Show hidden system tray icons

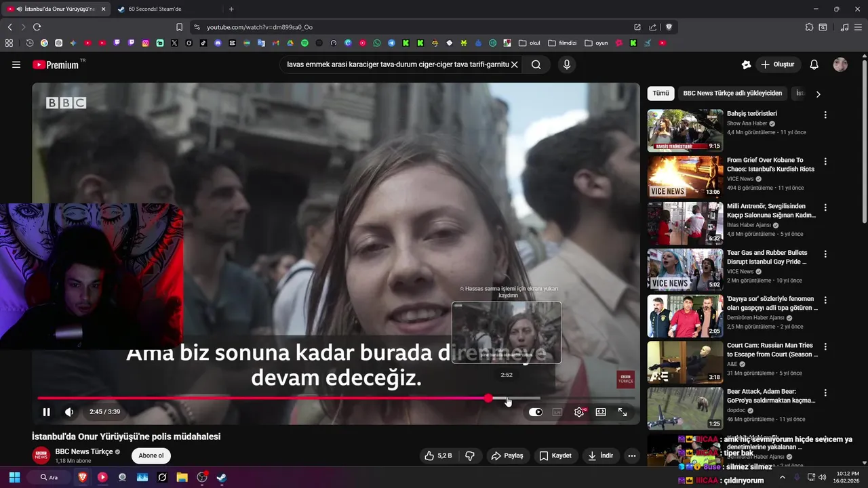pyautogui.click(x=782, y=477)
